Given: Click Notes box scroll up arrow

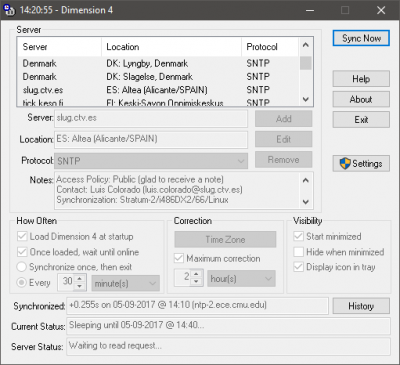Looking at the screenshot, I should [306, 180].
